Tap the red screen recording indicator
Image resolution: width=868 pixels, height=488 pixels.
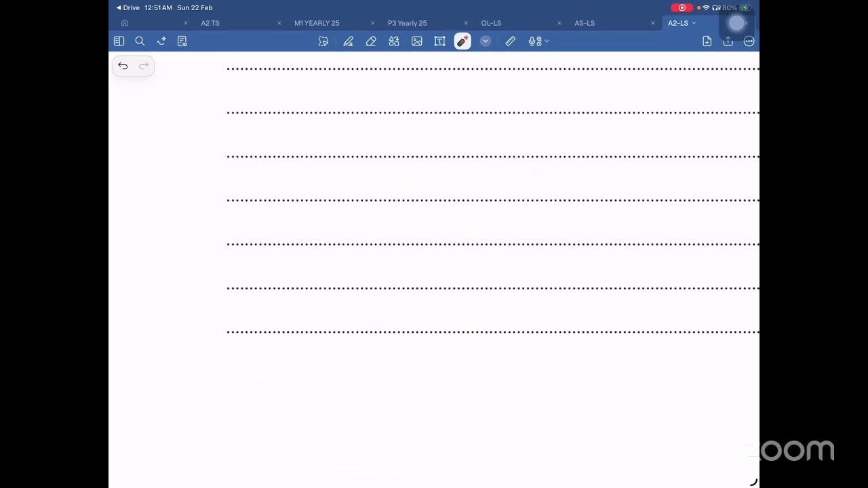(x=682, y=7)
